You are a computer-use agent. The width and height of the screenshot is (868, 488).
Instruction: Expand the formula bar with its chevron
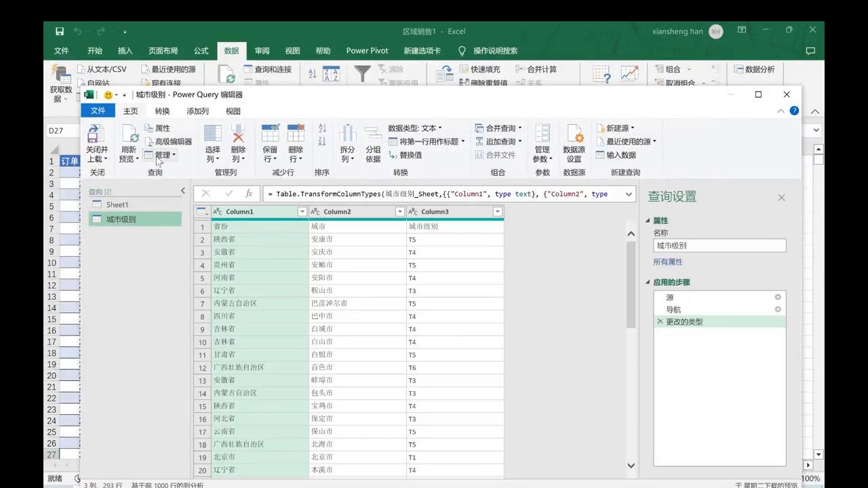coord(628,194)
